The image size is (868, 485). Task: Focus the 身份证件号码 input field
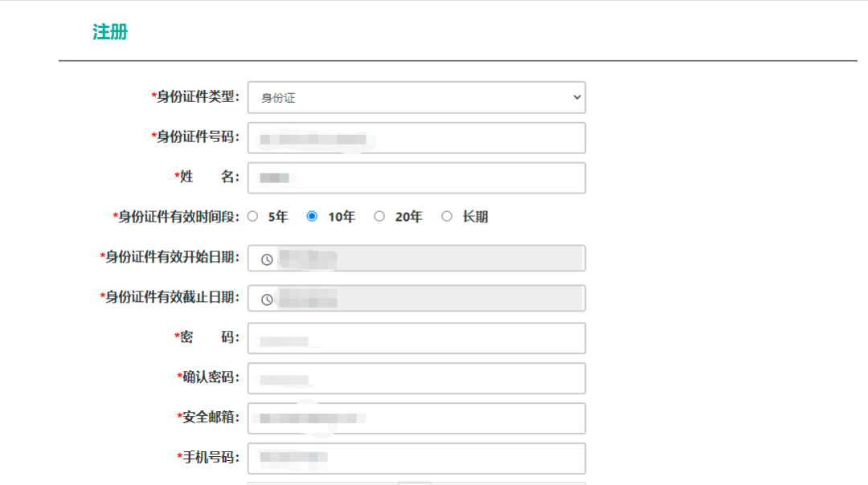point(416,137)
